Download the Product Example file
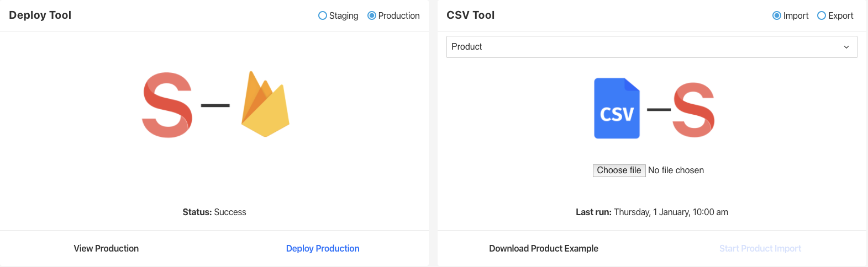Viewport: 868px width, 267px height. [544, 249]
